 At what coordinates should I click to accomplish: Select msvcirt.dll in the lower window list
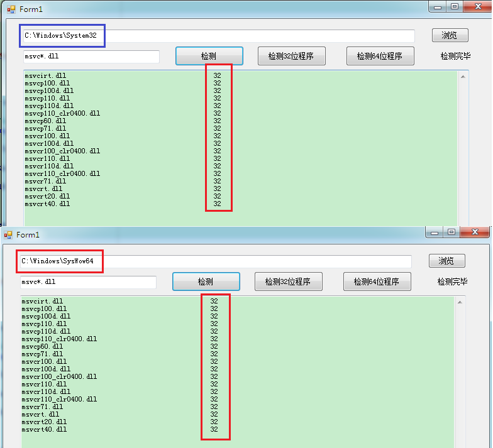pos(43,302)
